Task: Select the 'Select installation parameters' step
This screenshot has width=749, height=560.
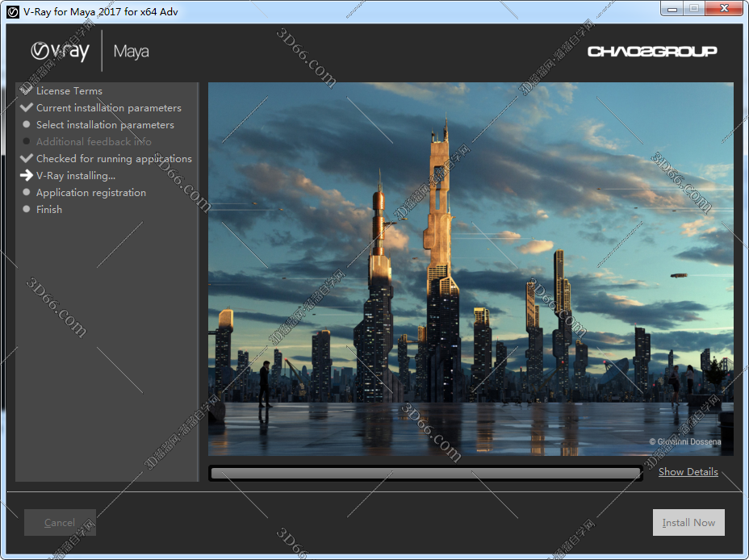Action: (x=105, y=125)
